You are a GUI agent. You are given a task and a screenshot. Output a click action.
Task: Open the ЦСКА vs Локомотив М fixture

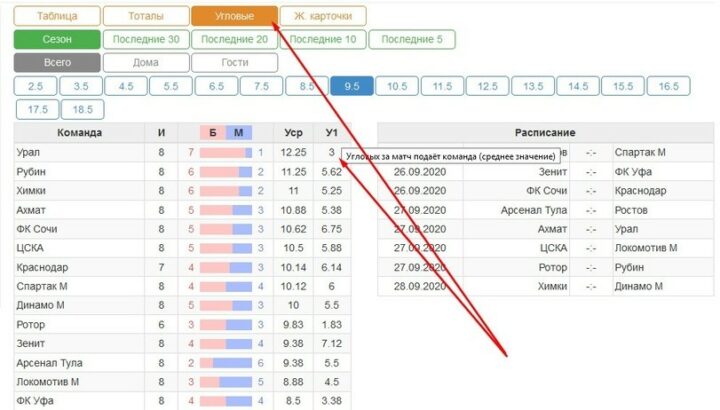click(x=545, y=248)
